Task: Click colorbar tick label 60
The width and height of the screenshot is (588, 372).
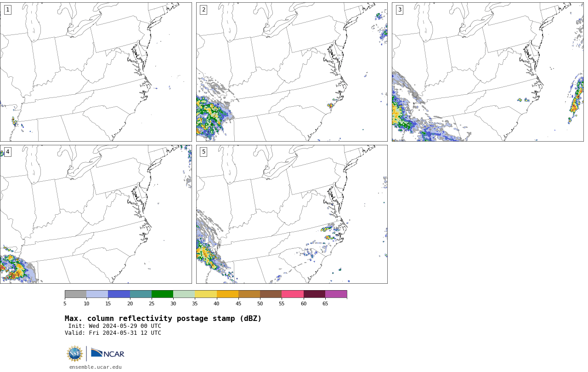Action: point(304,303)
